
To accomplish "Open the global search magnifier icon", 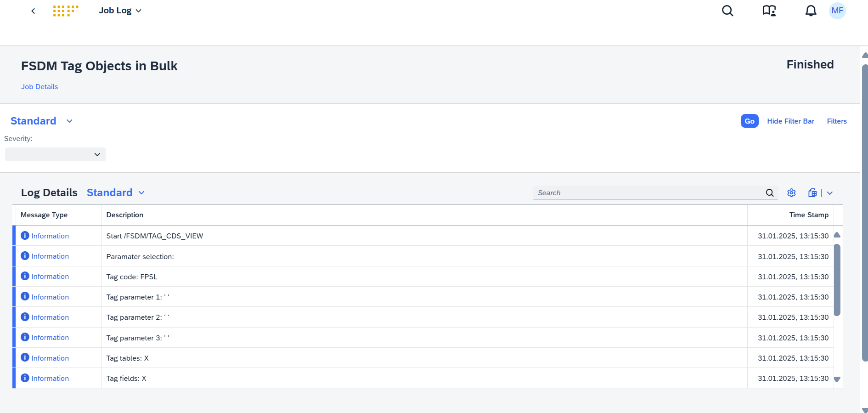I will pos(727,11).
